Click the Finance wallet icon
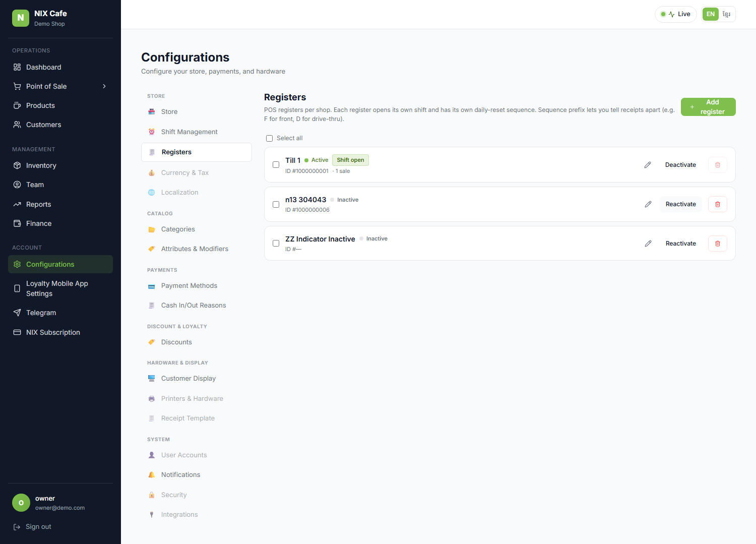The width and height of the screenshot is (756, 544). (x=17, y=223)
